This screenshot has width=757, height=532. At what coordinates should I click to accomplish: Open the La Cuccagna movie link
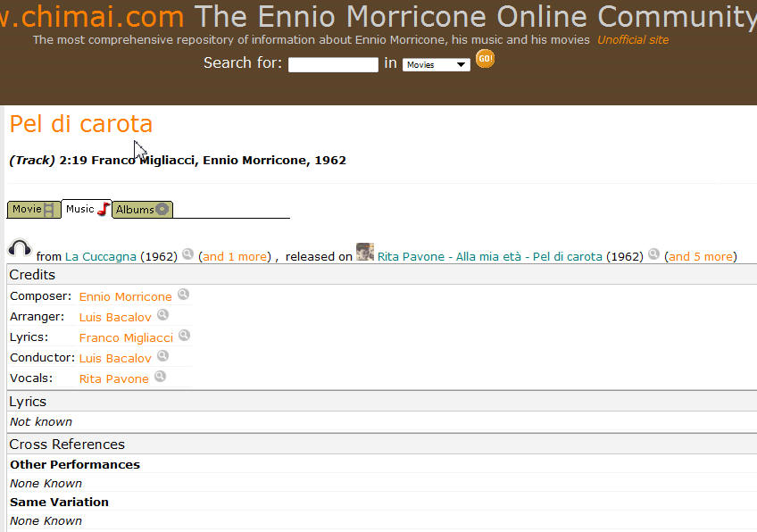(x=101, y=256)
